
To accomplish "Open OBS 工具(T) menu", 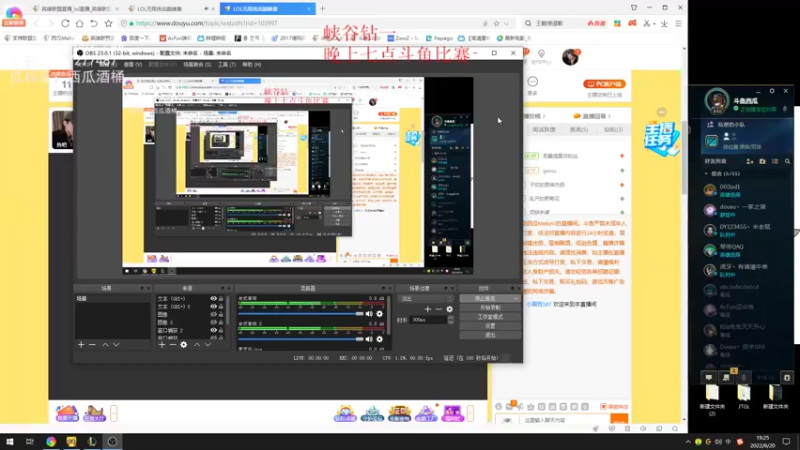I will coord(227,65).
